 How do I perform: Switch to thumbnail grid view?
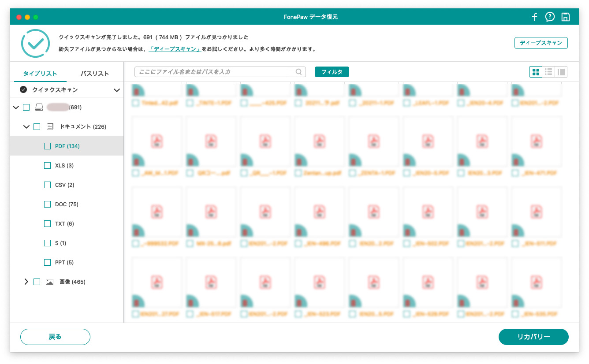coord(536,72)
